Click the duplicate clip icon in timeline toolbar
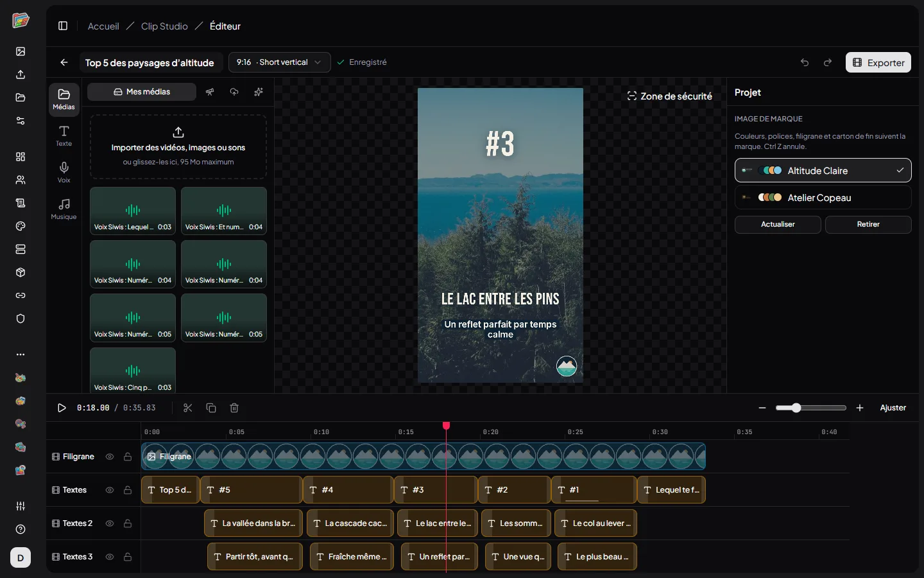Screen dimensions: 924x578 (211, 408)
